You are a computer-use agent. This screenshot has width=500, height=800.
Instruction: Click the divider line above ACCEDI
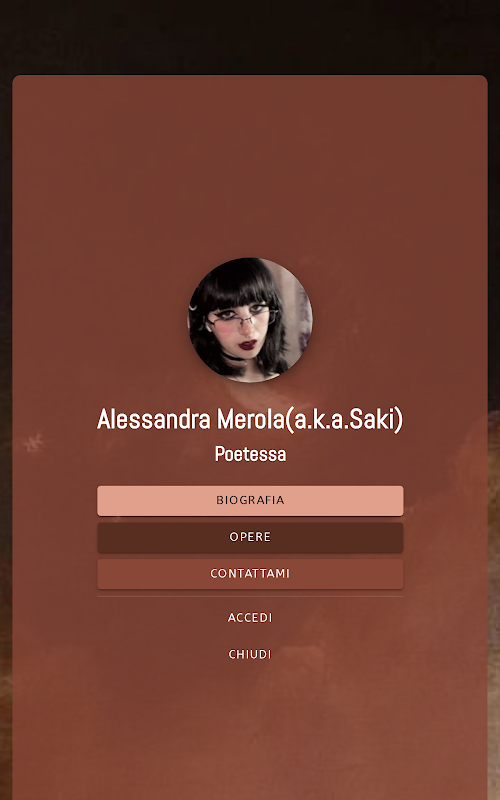(250, 596)
